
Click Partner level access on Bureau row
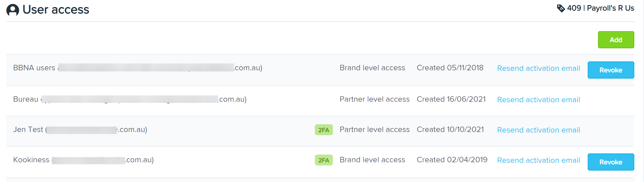click(x=375, y=99)
